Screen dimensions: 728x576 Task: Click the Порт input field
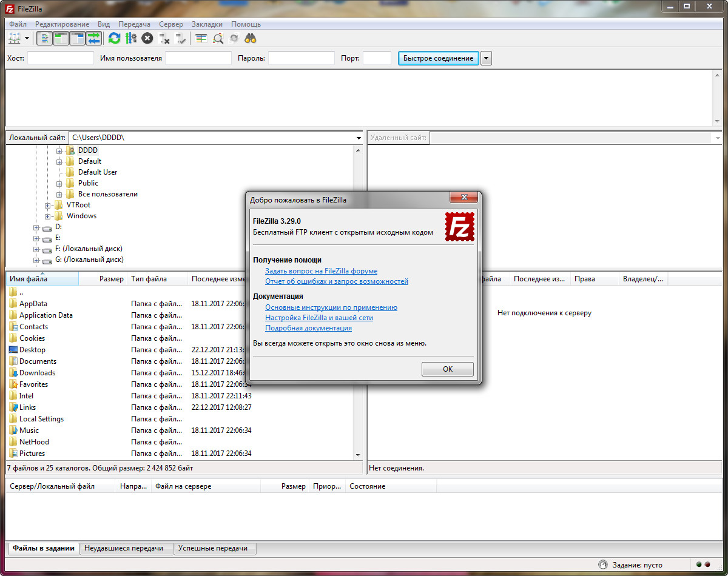pyautogui.click(x=377, y=58)
